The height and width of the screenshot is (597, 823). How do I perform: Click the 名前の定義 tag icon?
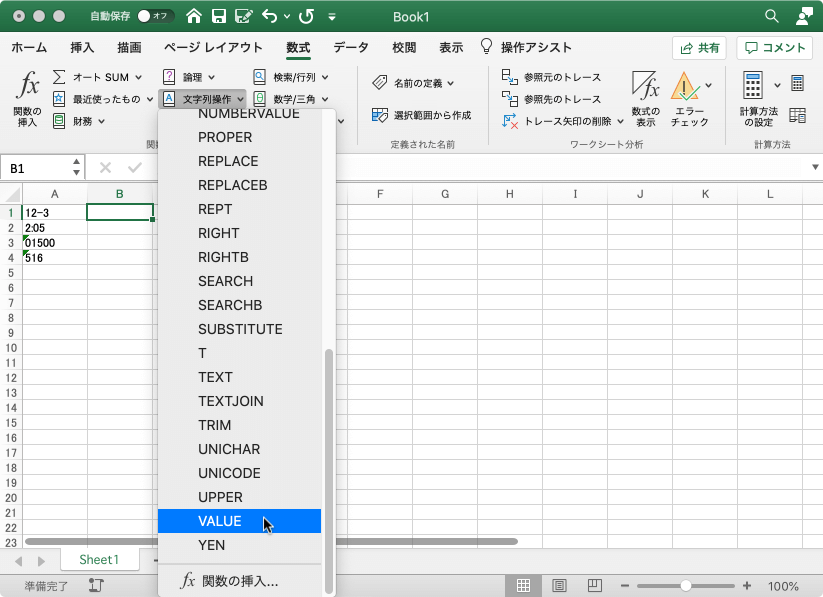379,83
